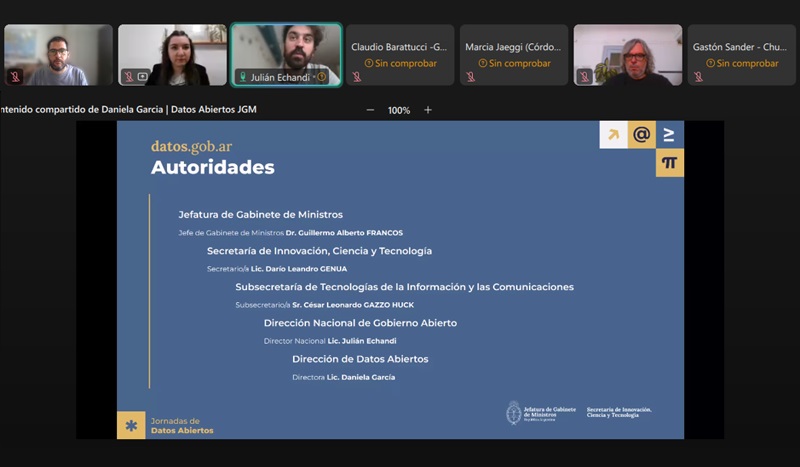
Task: Click the unverified icon under Marcia Jaeggi
Action: click(482, 63)
